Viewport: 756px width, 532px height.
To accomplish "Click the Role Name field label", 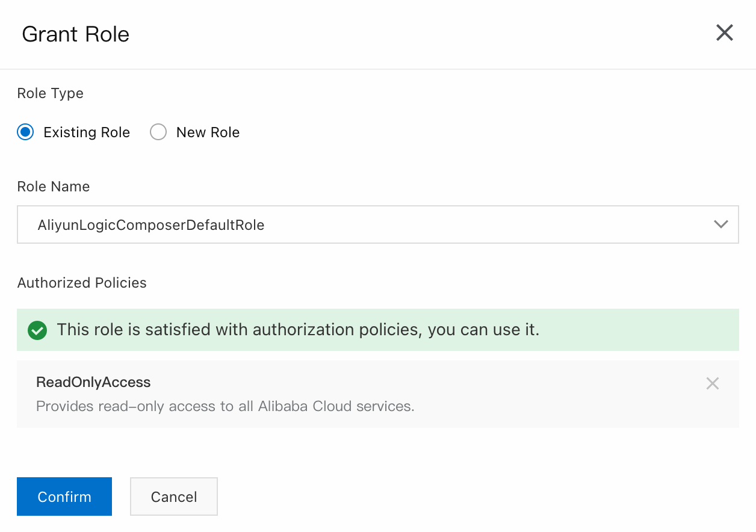I will pos(54,187).
